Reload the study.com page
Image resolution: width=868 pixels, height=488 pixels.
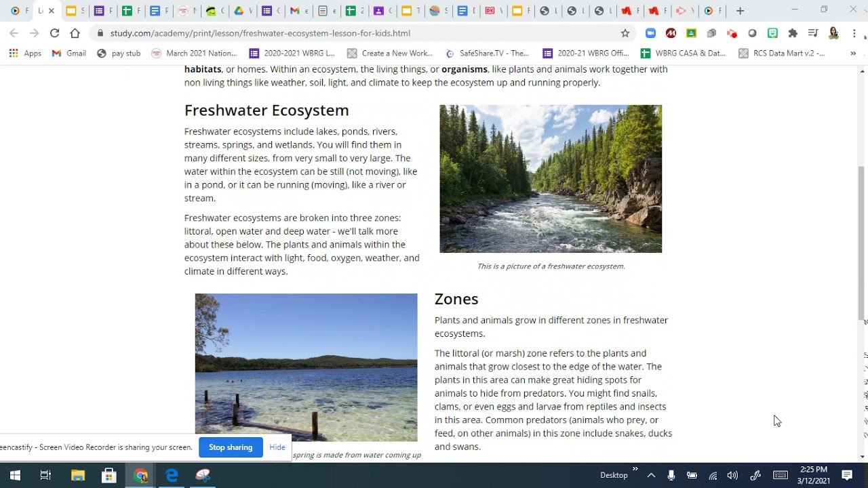pyautogui.click(x=54, y=33)
